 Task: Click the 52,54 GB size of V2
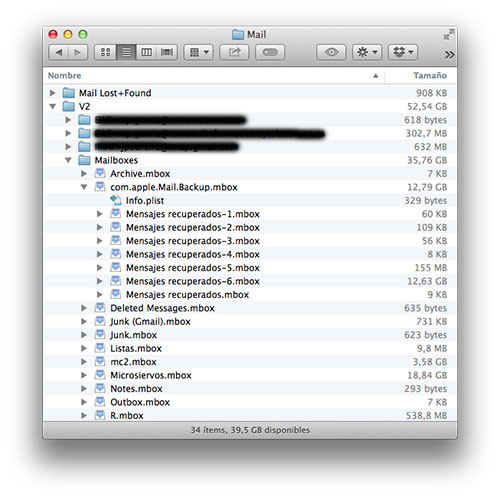click(x=427, y=107)
